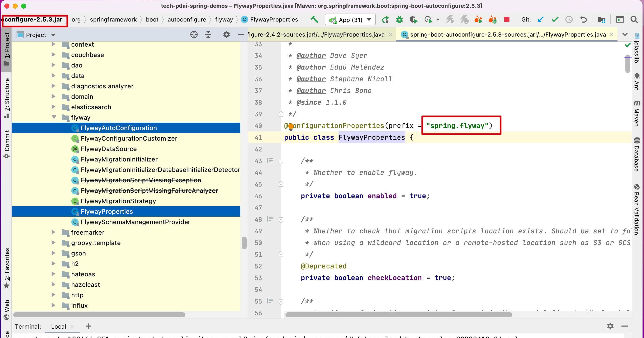The width and height of the screenshot is (644, 338).
Task: Click the Synchronize/Refresh icon in Project panel
Action: [194, 35]
